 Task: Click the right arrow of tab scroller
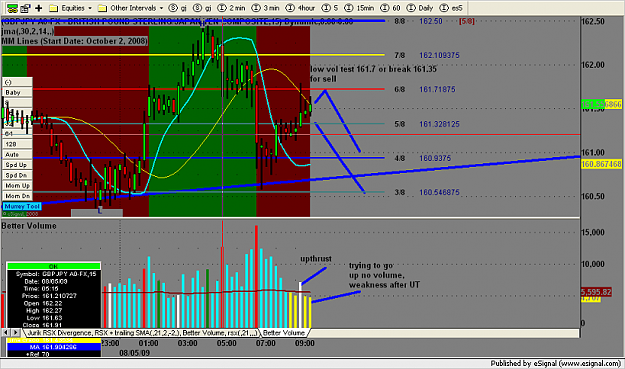click(16, 332)
